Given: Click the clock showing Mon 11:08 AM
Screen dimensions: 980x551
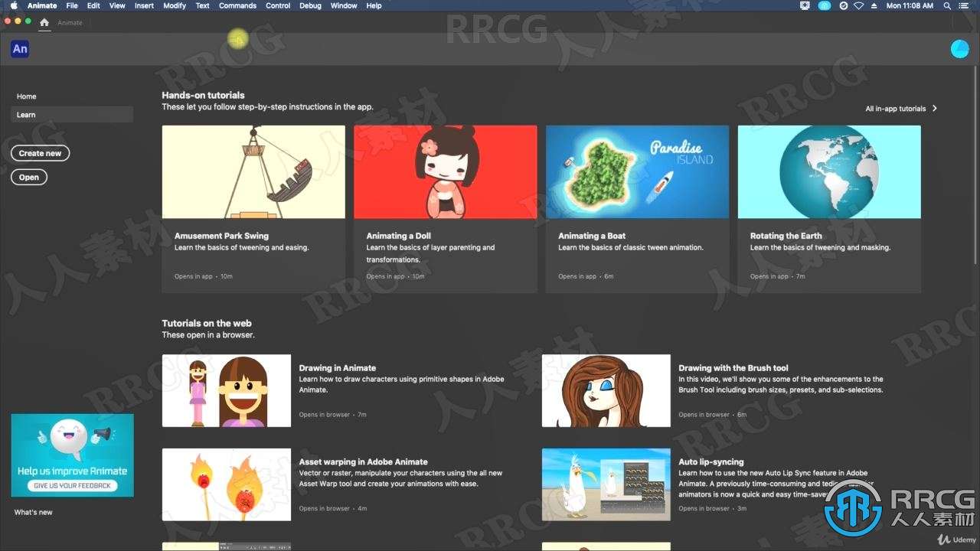Looking at the screenshot, I should click(x=910, y=5).
